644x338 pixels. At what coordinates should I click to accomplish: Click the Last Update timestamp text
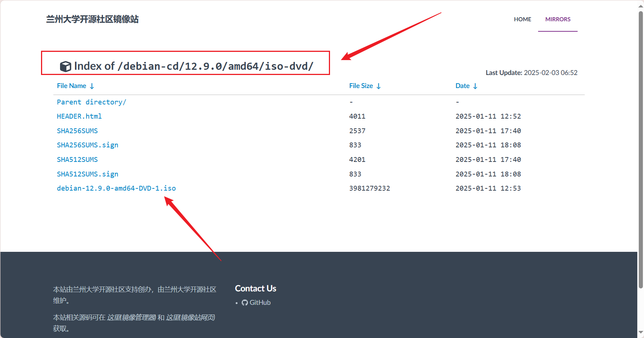coord(531,73)
